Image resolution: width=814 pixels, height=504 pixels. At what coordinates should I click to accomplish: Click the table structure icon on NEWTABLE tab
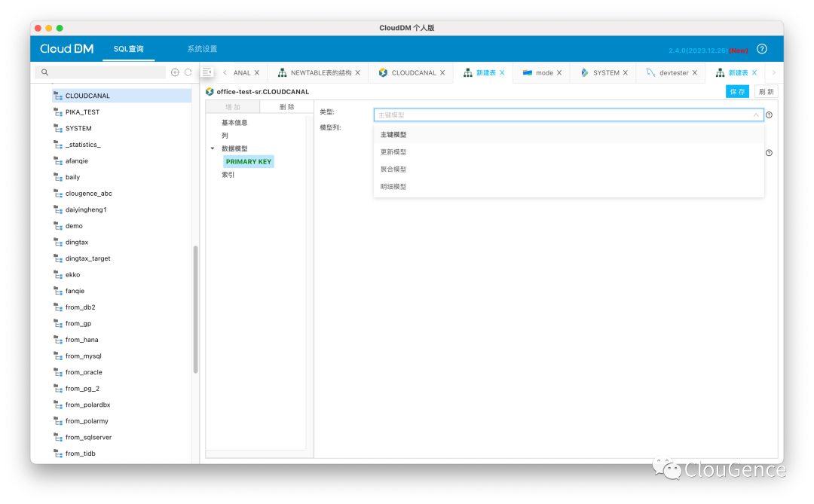tap(282, 72)
